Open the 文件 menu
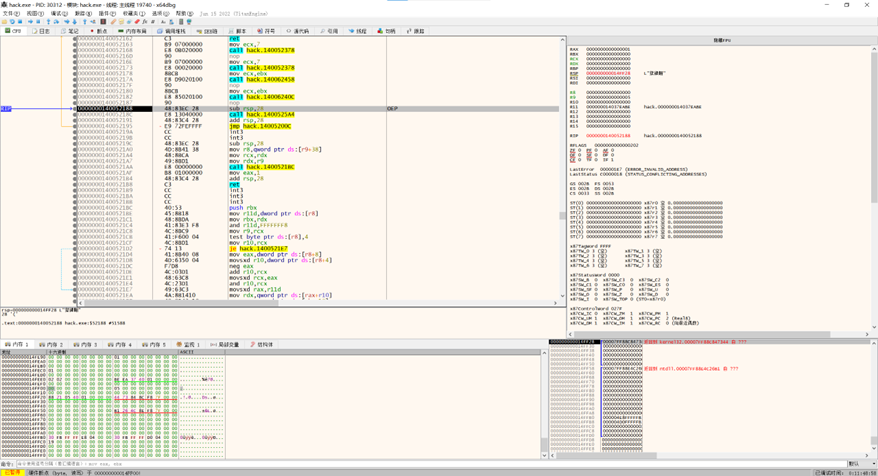Image resolution: width=878 pixels, height=476 pixels. tap(9, 13)
